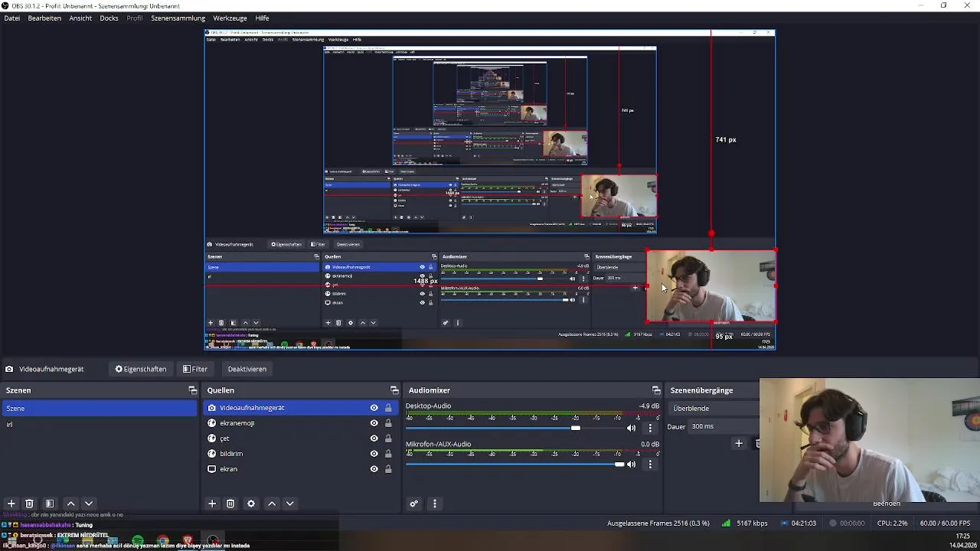Mute Desktop-Audio with the speaker icon
This screenshot has height=551, width=980.
click(632, 428)
